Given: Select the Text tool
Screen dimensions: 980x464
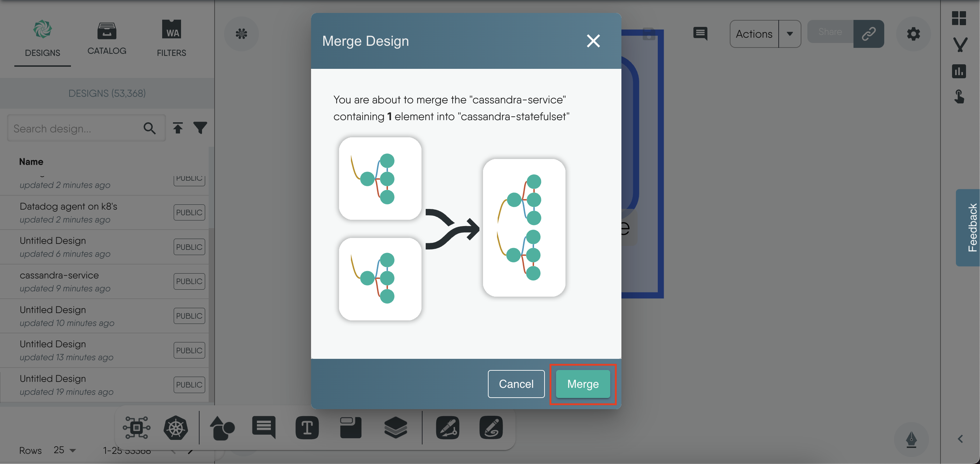Looking at the screenshot, I should pyautogui.click(x=307, y=428).
